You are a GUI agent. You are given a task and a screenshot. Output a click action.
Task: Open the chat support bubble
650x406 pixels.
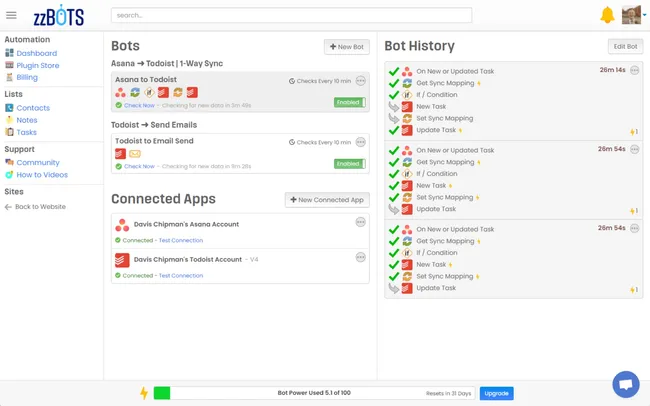click(x=626, y=384)
